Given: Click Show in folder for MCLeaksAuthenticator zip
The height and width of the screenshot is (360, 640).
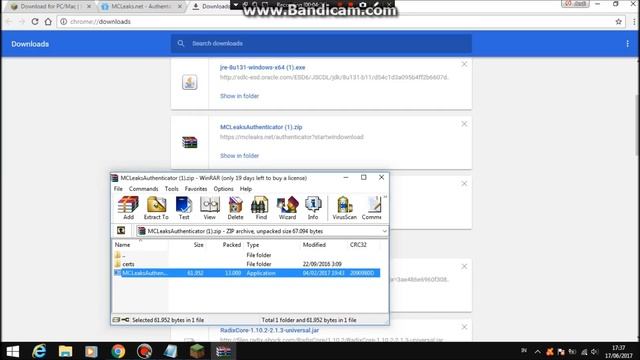Looking at the screenshot, I should [x=239, y=156].
